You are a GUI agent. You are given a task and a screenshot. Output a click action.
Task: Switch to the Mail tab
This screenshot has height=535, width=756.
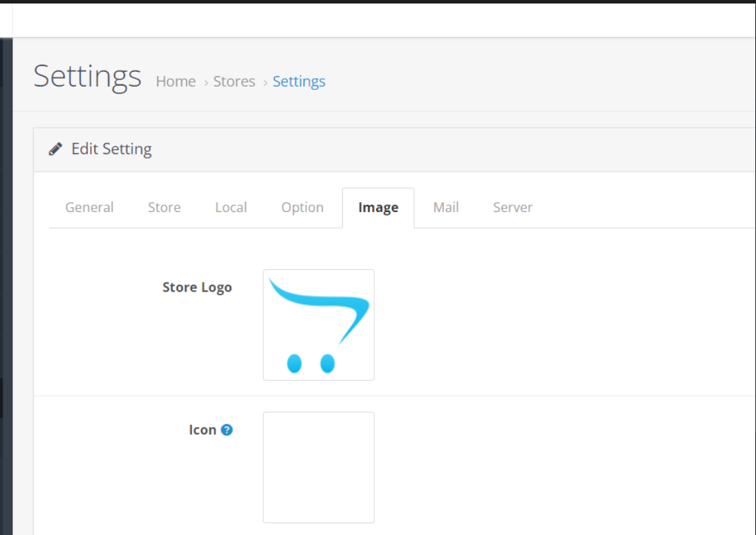coord(446,207)
